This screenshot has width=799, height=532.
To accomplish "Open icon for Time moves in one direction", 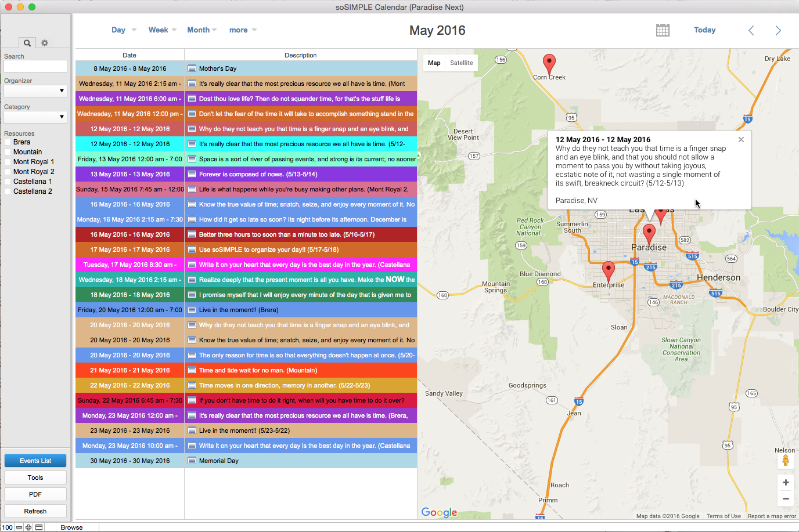I will click(192, 385).
